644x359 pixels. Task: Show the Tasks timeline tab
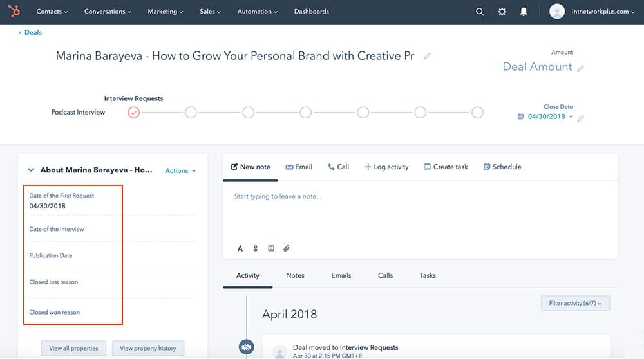tap(428, 276)
